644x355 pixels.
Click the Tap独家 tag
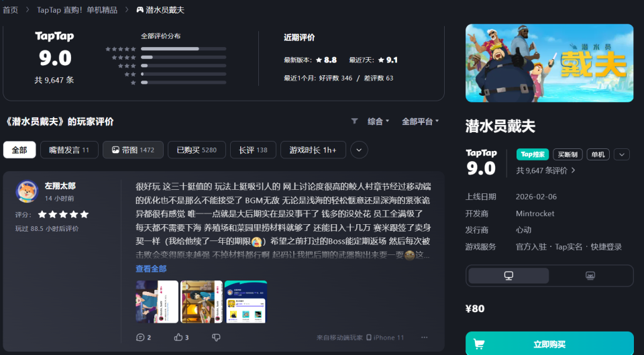[x=533, y=154]
